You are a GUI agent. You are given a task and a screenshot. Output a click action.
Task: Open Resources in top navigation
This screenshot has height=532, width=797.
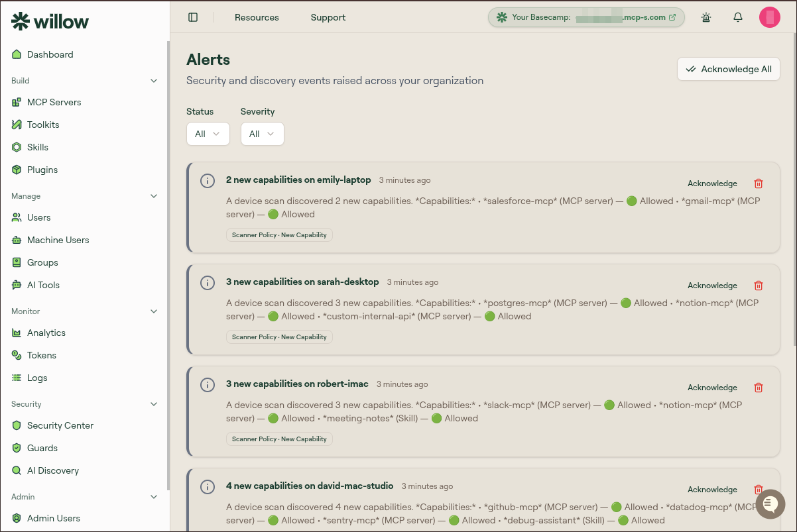(257, 17)
